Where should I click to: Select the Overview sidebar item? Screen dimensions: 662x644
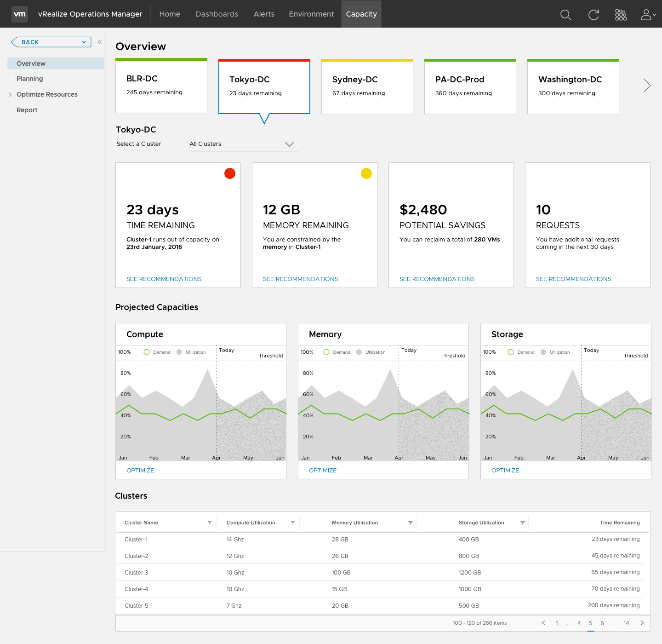pos(56,63)
